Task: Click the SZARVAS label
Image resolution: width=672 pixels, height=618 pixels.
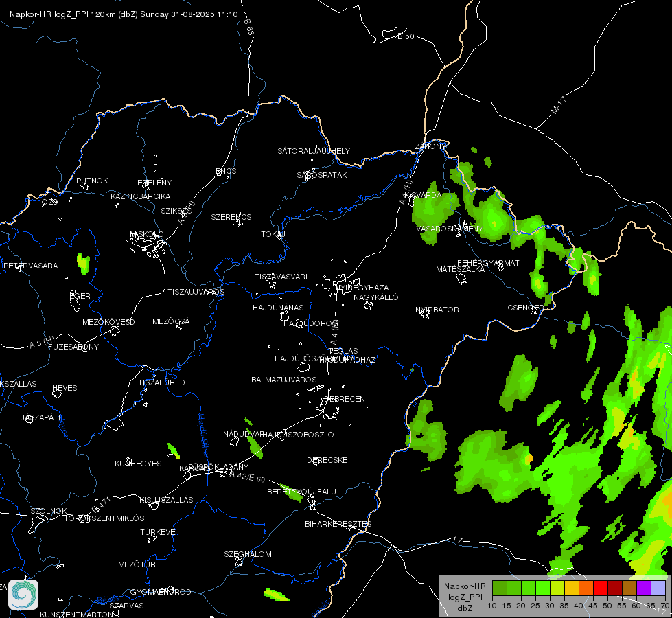Action: (x=127, y=606)
